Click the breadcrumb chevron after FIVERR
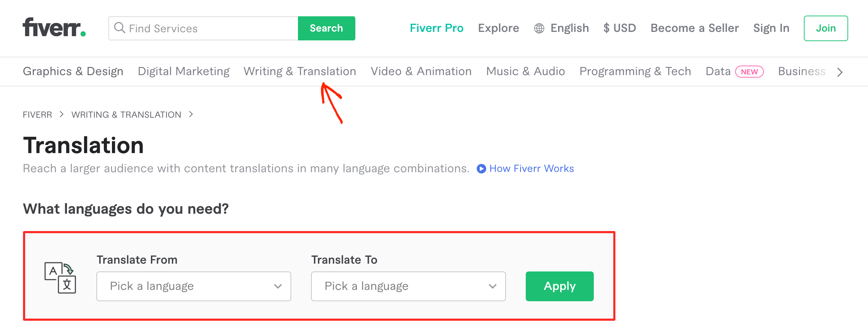The height and width of the screenshot is (331, 868). coord(61,114)
